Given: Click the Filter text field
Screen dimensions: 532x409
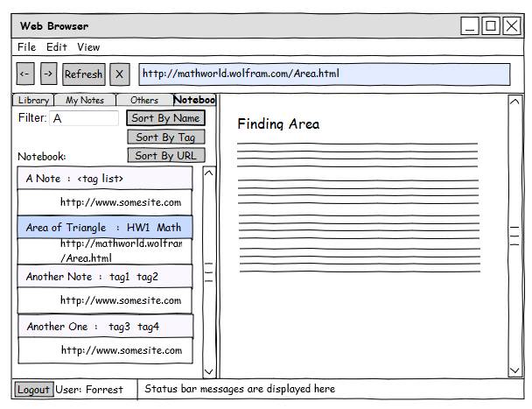Looking at the screenshot, I should pos(84,118).
